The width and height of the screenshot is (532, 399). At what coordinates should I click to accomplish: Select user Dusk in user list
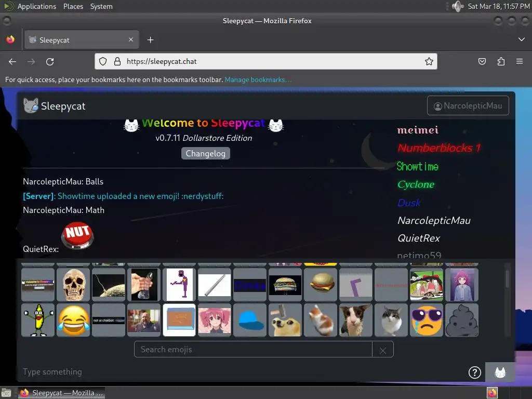pos(408,203)
